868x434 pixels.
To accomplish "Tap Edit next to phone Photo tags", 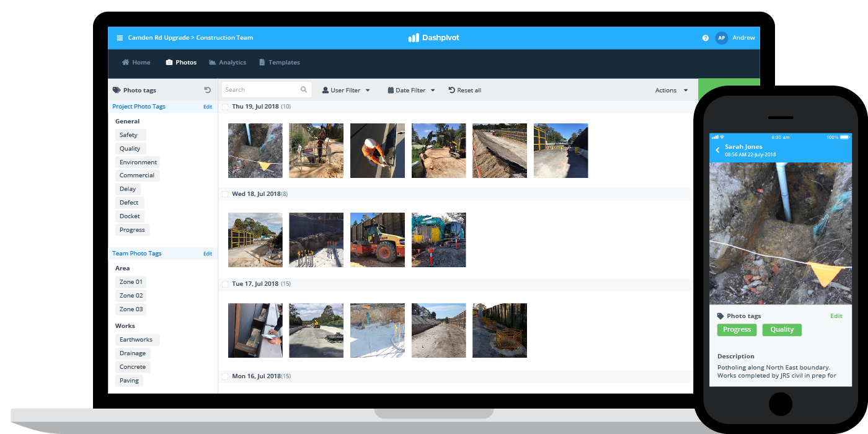I will click(x=836, y=316).
